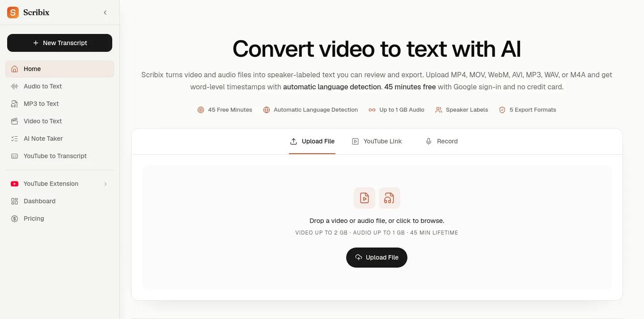Expand the YouTube Extension chevron
The image size is (644, 319).
coord(106,184)
